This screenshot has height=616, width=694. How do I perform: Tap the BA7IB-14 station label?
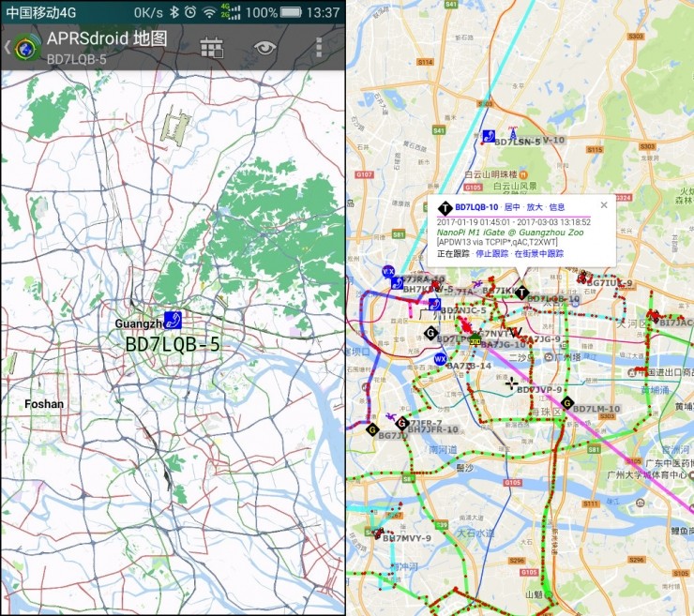(469, 366)
